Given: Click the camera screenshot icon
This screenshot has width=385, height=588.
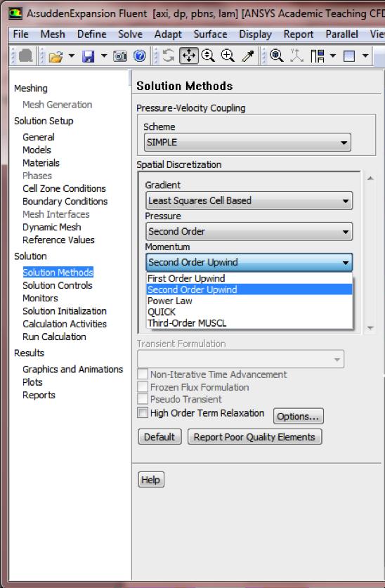Looking at the screenshot, I should point(120,56).
